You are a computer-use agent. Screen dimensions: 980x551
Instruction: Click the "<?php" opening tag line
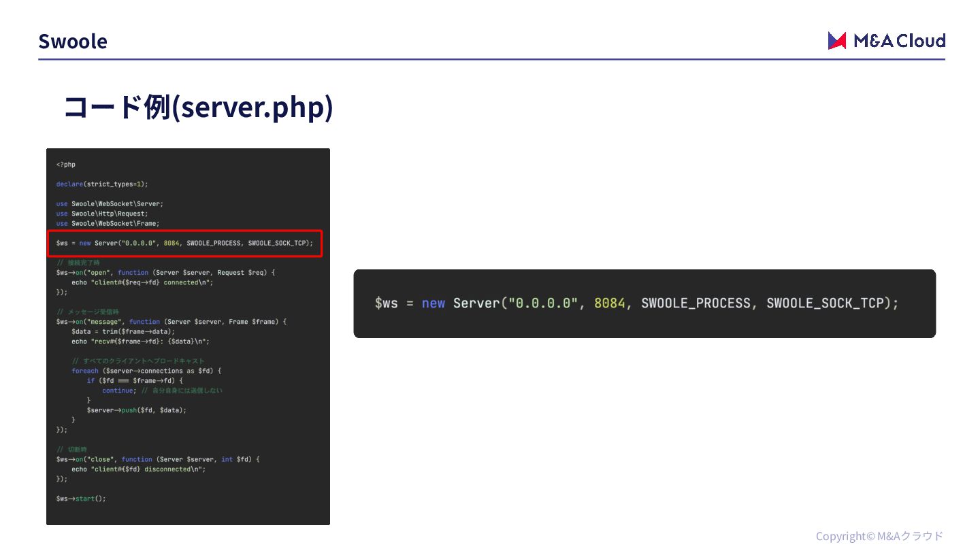pyautogui.click(x=66, y=165)
